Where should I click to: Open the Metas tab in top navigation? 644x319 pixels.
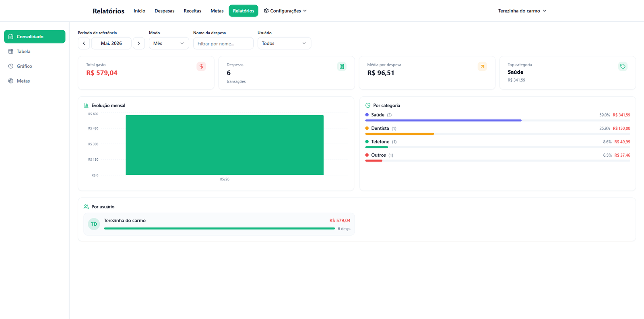tap(217, 11)
